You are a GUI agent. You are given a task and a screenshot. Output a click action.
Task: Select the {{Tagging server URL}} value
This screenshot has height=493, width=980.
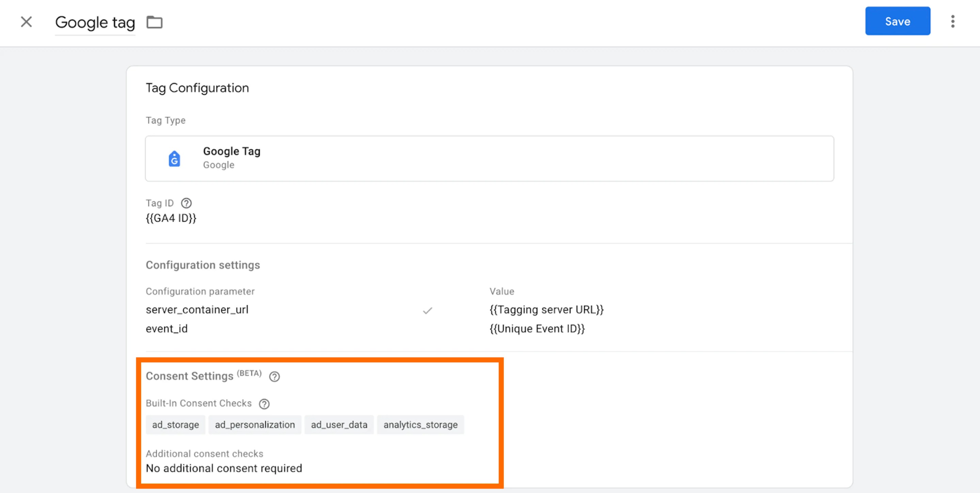(547, 309)
